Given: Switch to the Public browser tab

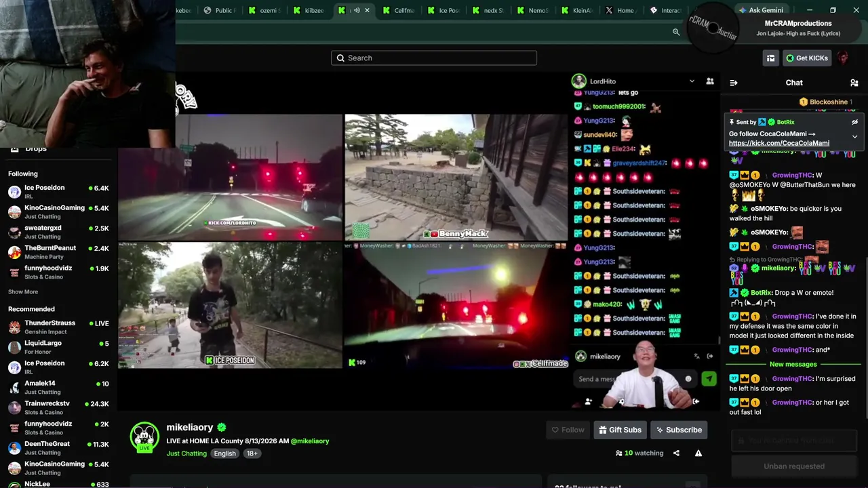Looking at the screenshot, I should click(218, 10).
